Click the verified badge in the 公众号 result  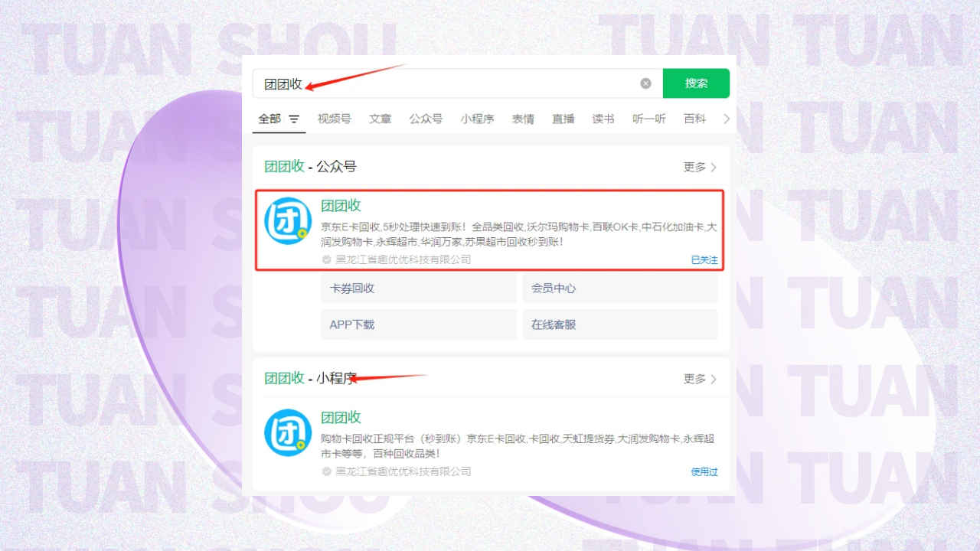click(327, 260)
